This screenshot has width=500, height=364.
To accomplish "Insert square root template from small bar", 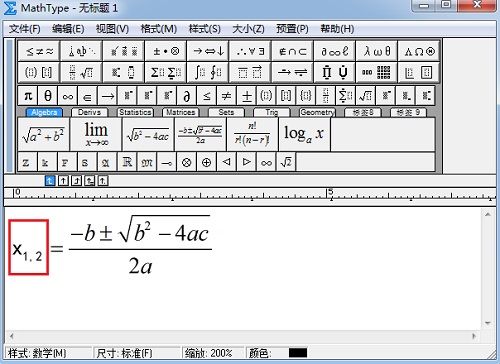I will (x=365, y=96).
